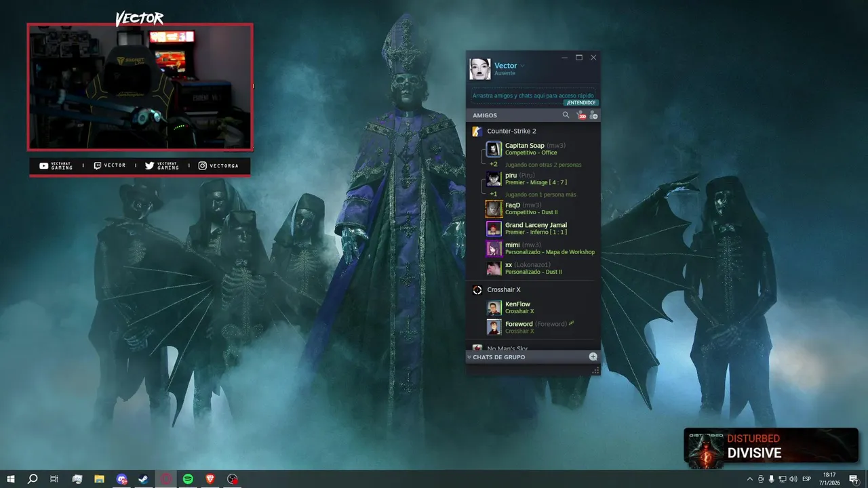Click the Disturbed Divisive now-playing widget
Screen dimensions: 868x488
tap(771, 447)
